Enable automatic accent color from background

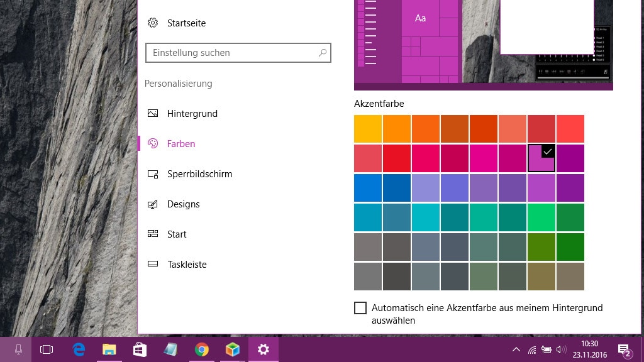click(360, 308)
